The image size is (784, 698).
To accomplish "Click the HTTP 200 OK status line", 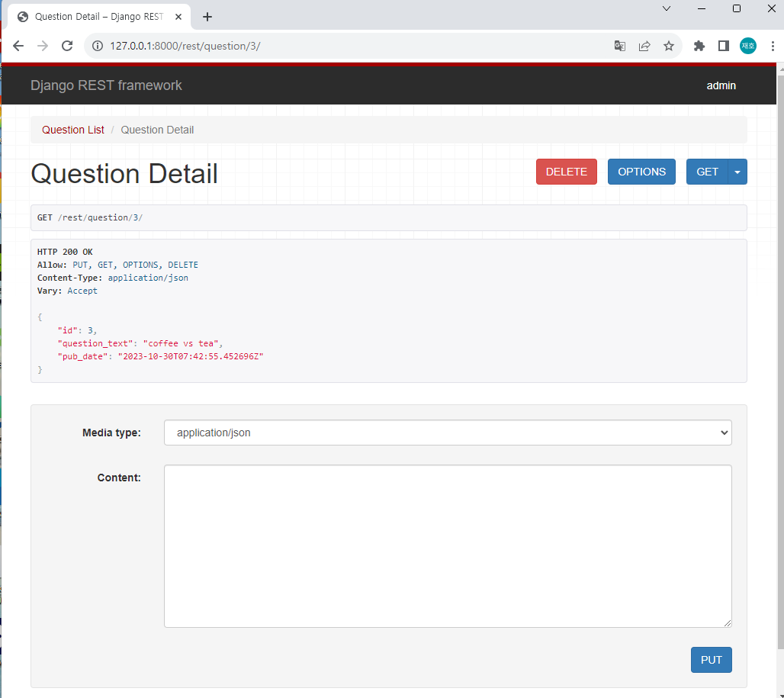I will [x=65, y=252].
